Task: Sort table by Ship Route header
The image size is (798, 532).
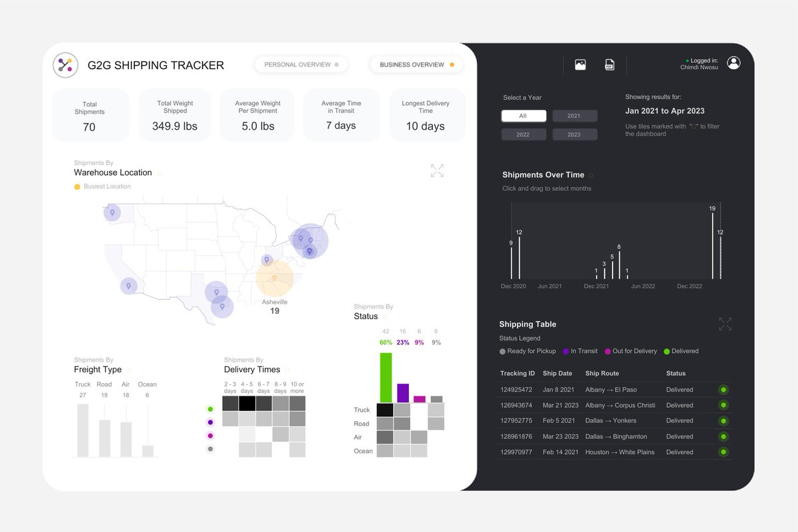Action: pyautogui.click(x=602, y=374)
